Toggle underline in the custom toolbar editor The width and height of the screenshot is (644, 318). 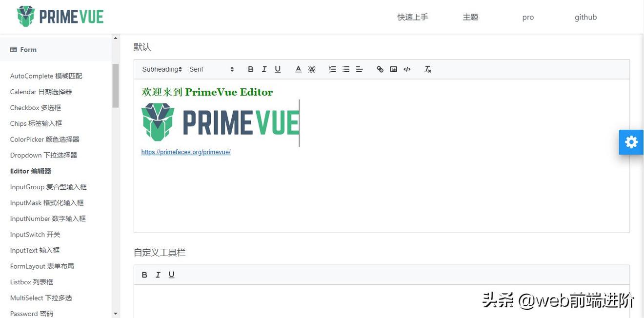171,274
